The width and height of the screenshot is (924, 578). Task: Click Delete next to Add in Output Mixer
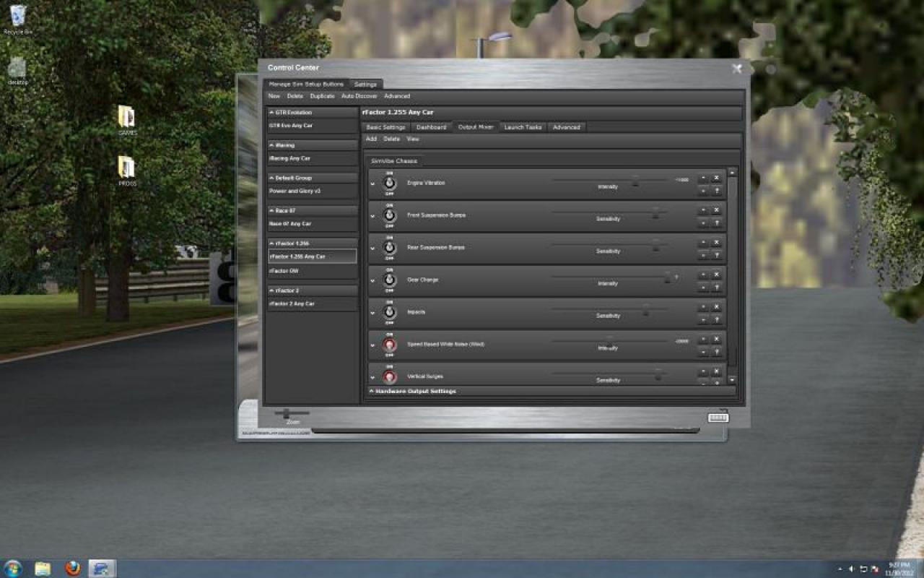391,139
